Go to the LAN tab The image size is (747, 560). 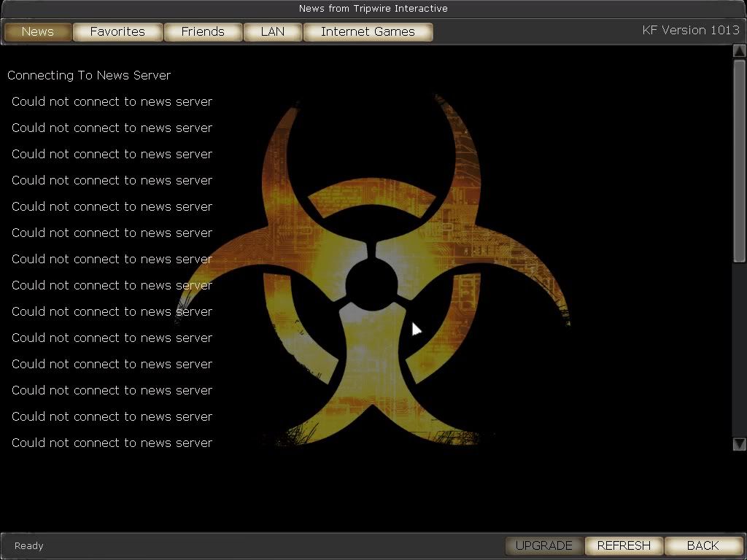tap(272, 31)
